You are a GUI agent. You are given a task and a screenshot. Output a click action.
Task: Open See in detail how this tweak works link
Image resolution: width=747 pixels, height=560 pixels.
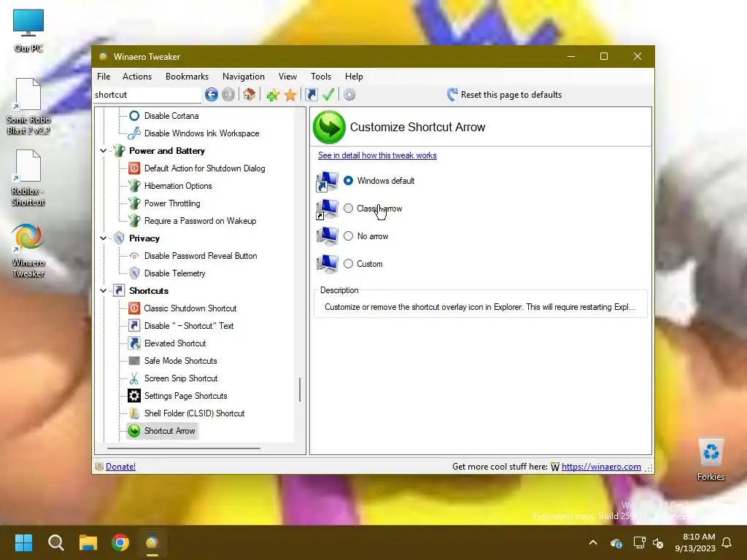click(x=377, y=155)
